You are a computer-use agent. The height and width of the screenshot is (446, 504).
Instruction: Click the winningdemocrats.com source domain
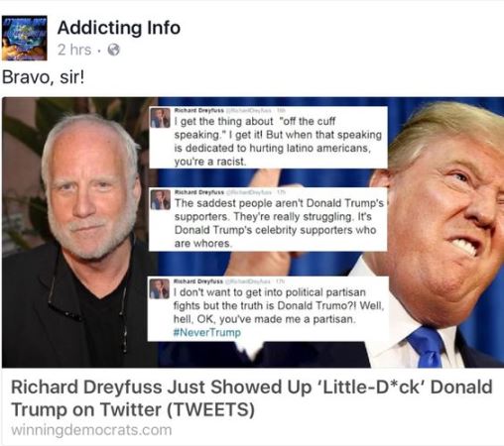pos(91,430)
